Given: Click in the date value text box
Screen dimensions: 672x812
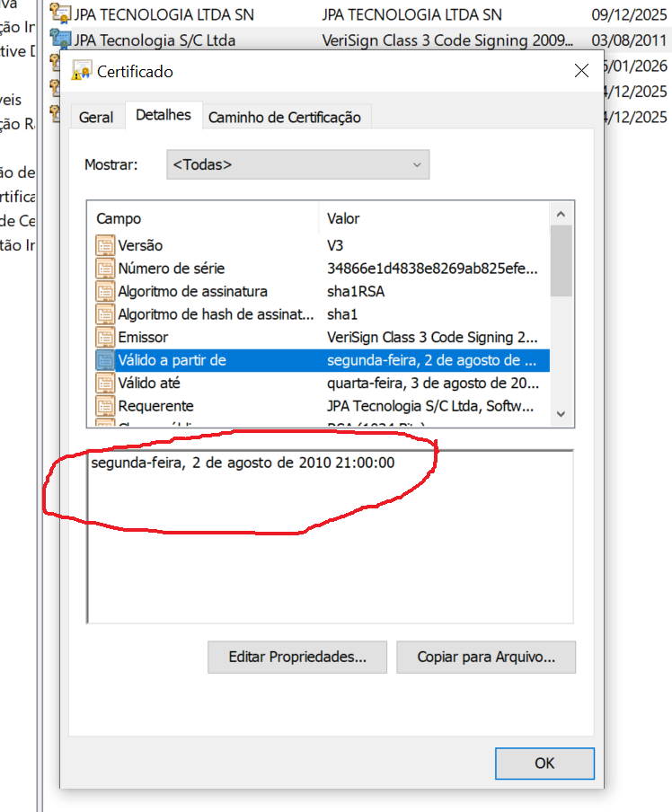Looking at the screenshot, I should pyautogui.click(x=329, y=557).
